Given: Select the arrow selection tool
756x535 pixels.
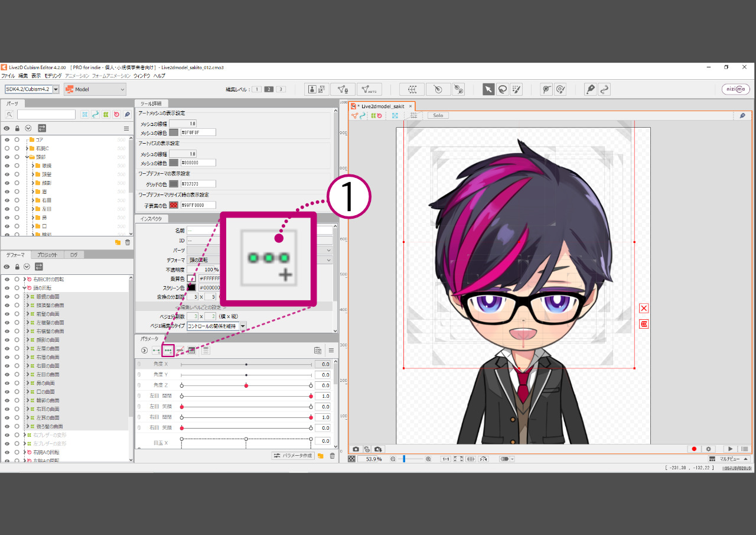Looking at the screenshot, I should click(488, 89).
